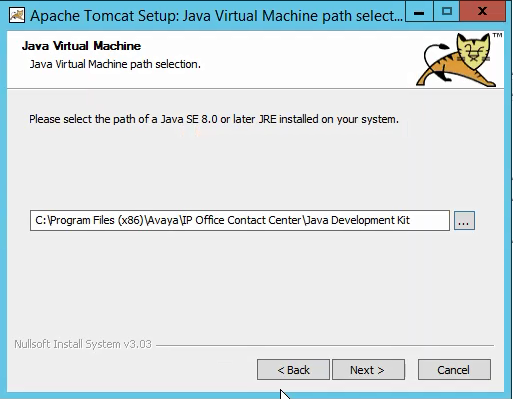Open folder browser with the ellipsis button
Image resolution: width=513 pixels, height=399 pixels.
pos(464,221)
